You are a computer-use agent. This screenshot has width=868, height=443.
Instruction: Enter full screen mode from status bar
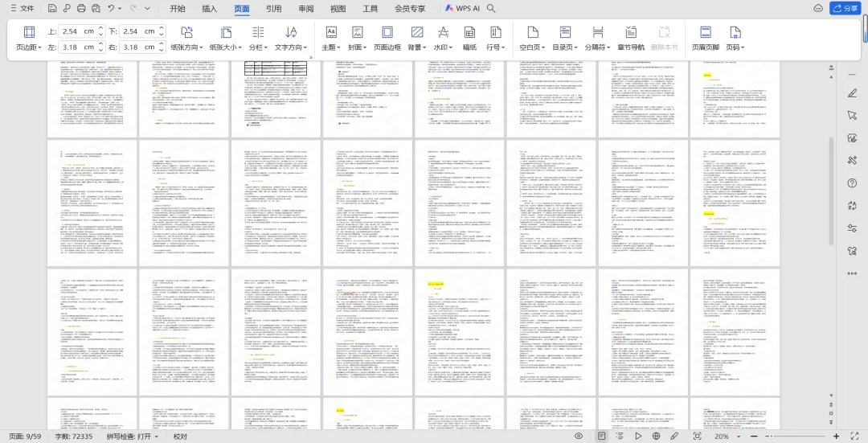pos(855,437)
